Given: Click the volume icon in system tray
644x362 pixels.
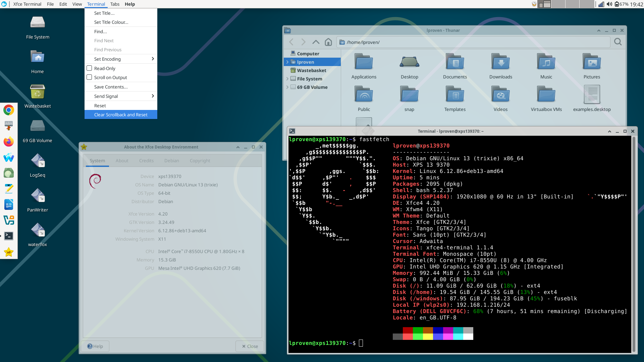Looking at the screenshot, I should (x=609, y=4).
